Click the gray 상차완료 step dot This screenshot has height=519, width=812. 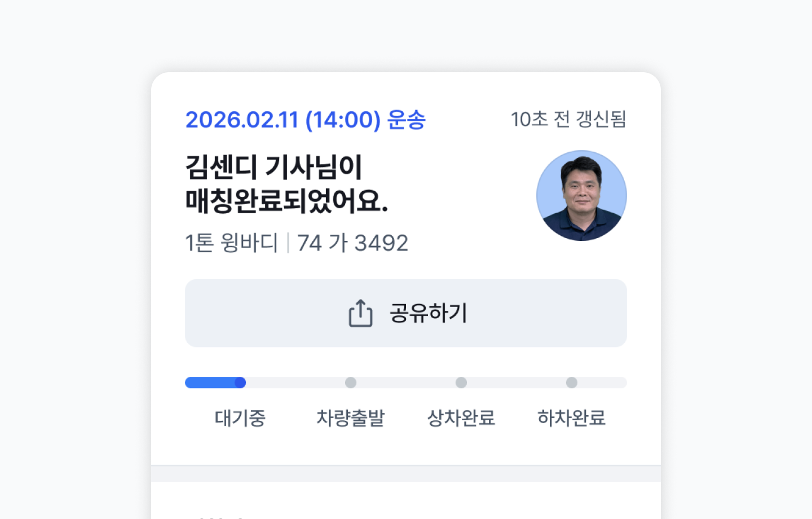(461, 382)
